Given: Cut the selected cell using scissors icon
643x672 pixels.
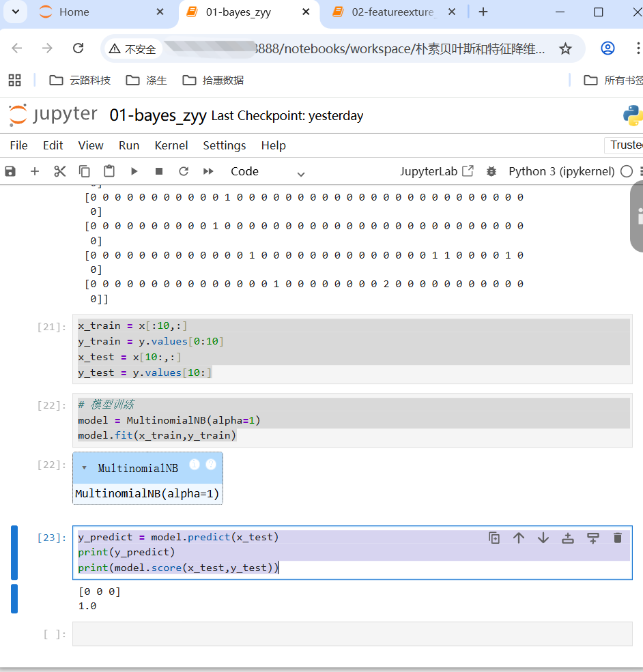Looking at the screenshot, I should coord(60,171).
